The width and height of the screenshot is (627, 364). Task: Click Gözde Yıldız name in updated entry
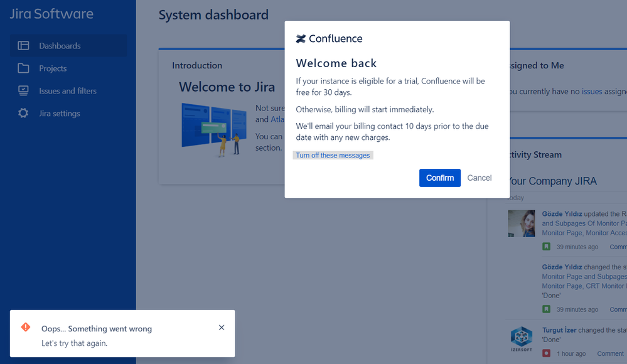[x=562, y=214]
